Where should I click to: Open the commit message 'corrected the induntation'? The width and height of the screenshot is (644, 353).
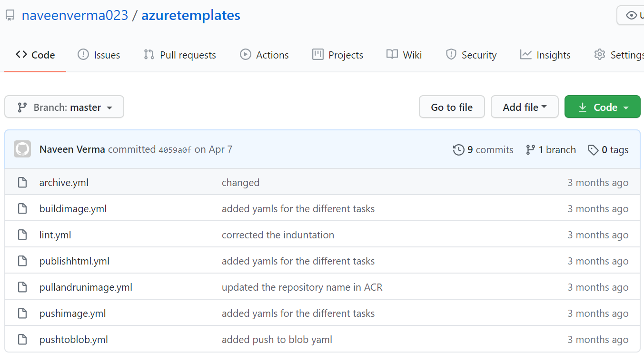pyautogui.click(x=278, y=235)
